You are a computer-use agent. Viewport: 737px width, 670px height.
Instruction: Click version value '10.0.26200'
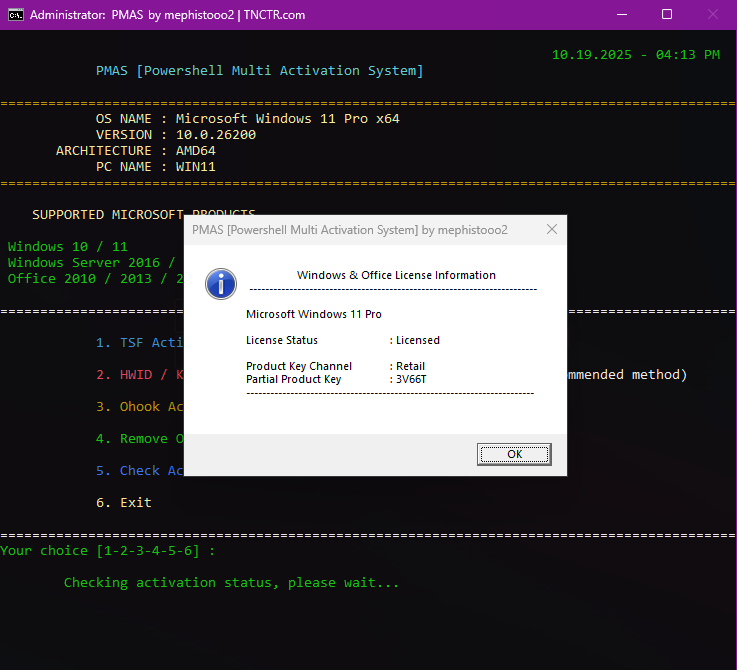[216, 135]
